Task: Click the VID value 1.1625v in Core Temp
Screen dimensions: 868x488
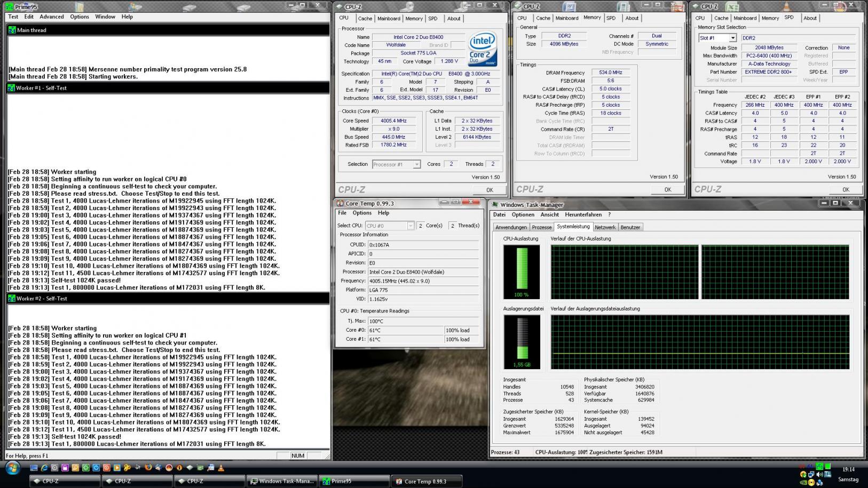Action: pos(424,299)
